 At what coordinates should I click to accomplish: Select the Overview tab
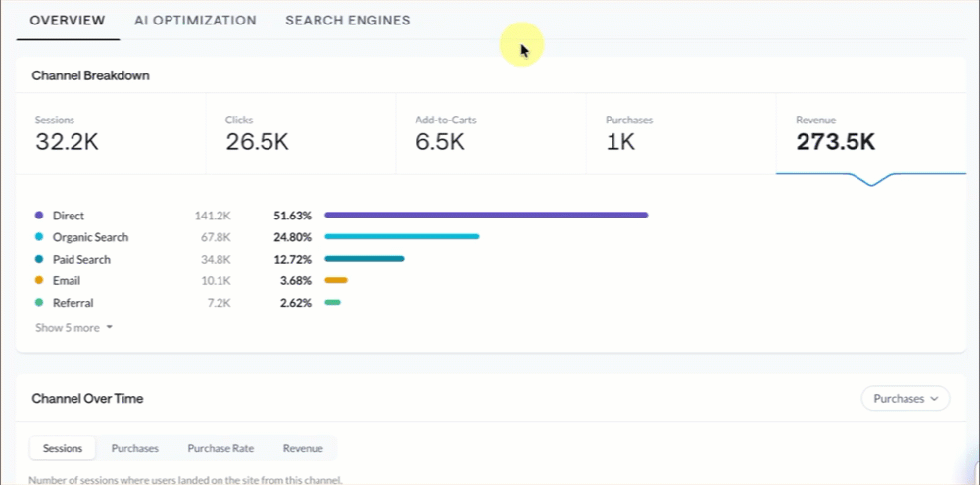tap(68, 20)
